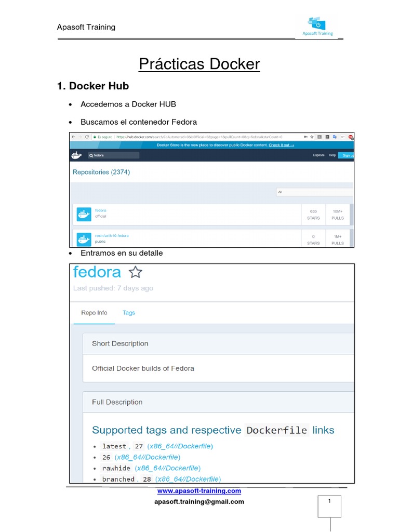Click the magnifier icon in Docker search

coord(91,155)
